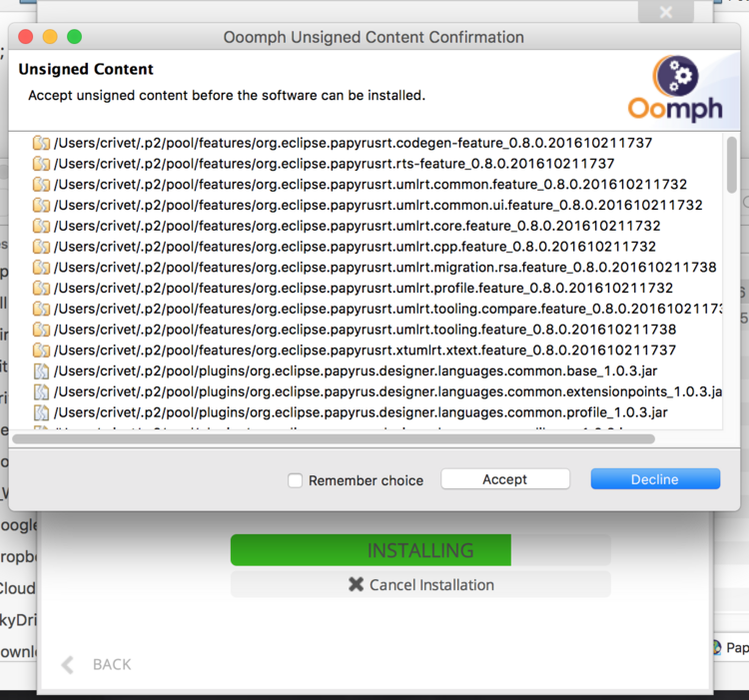Select the umlrt.core.feature_0.8.0.201610211732 entry
This screenshot has height=700, width=749.
click(x=357, y=226)
